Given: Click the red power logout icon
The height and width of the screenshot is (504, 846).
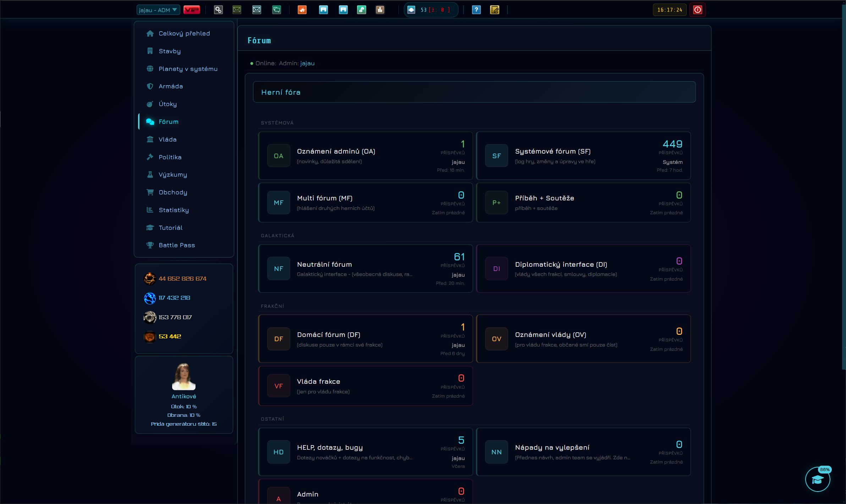Looking at the screenshot, I should pos(697,10).
